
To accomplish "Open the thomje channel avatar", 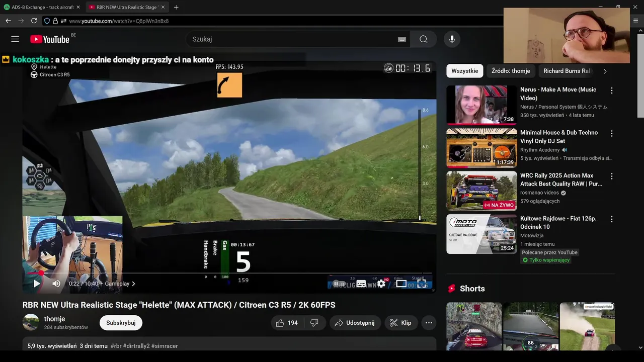I will (x=31, y=322).
